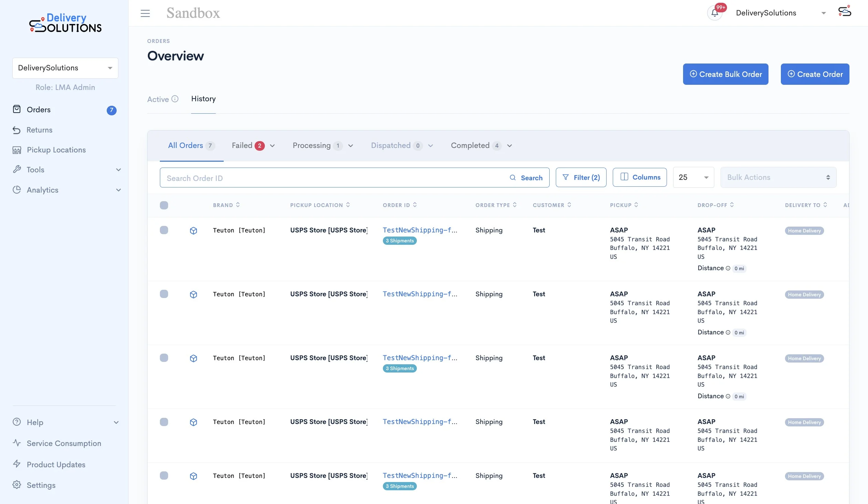Sort by Customer column
Screen dimensions: 868x504
pos(569,205)
